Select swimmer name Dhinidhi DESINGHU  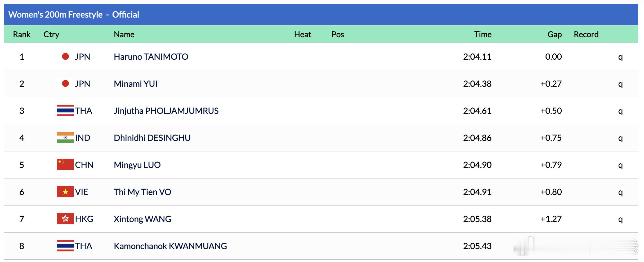point(152,138)
